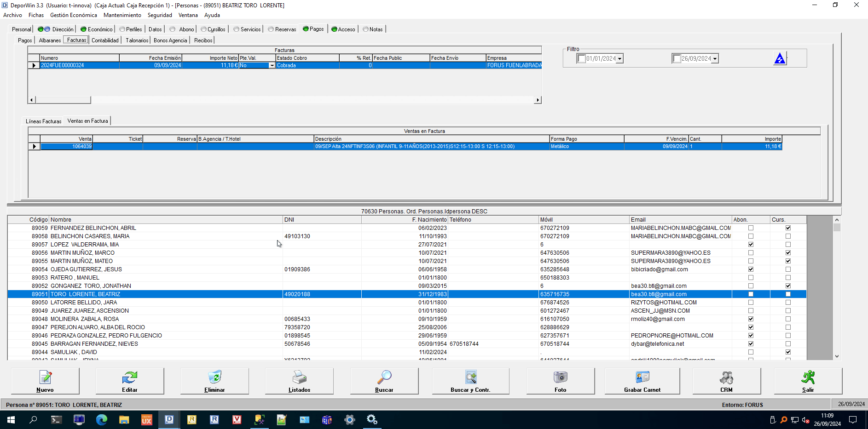Screen dimensions: 868x429
Task: Open the Bonos Agencia tab
Action: click(x=170, y=40)
